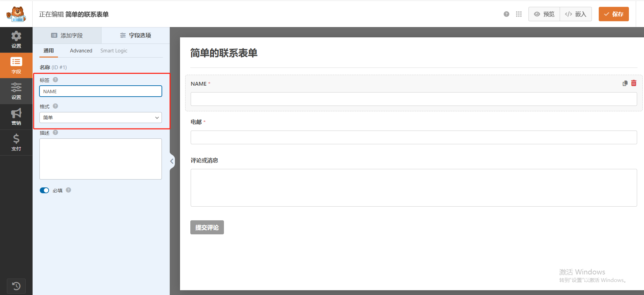644x295 pixels.
Task: Delete NAME field with trash icon
Action: click(x=634, y=83)
